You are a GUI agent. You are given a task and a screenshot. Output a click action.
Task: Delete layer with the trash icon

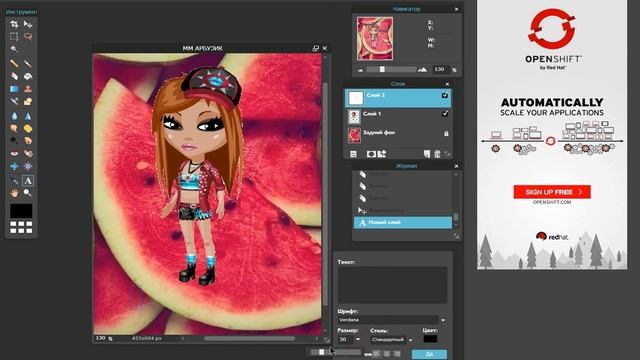pos(437,154)
